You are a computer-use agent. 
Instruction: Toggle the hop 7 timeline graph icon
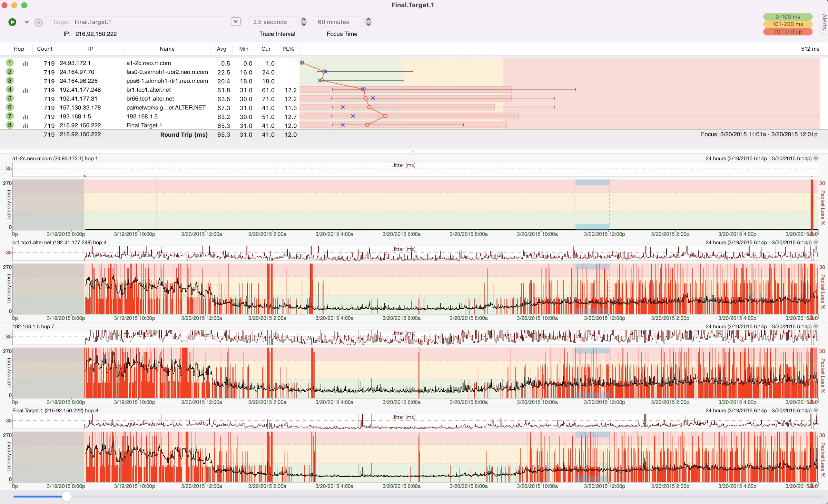26,117
